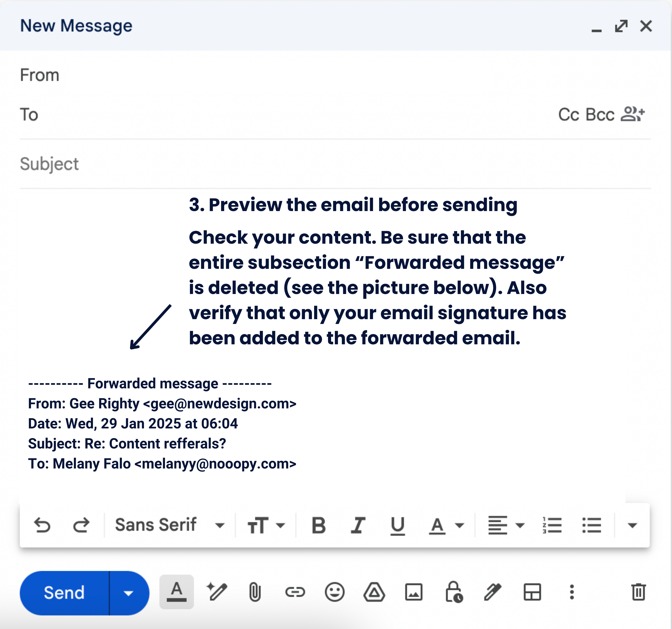Screen dimensions: 672x629
Task: Toggle bold formatting
Action: tap(318, 525)
